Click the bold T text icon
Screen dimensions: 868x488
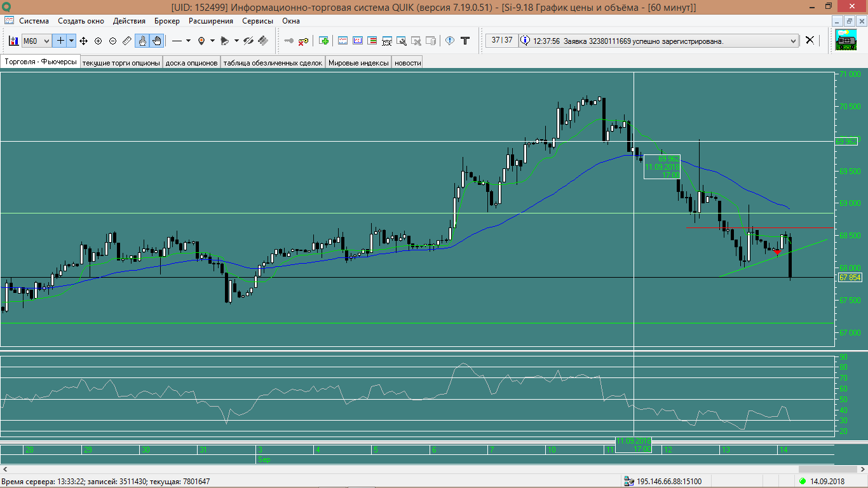click(x=465, y=41)
